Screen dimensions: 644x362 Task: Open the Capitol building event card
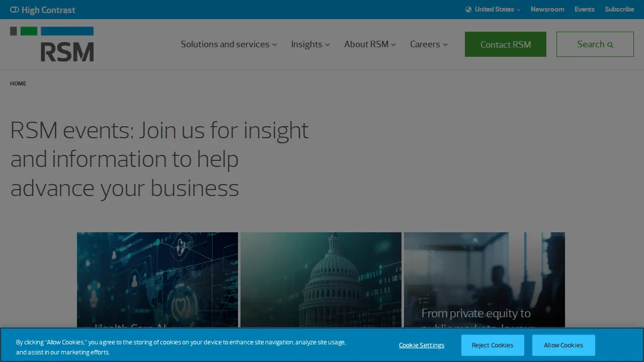pyautogui.click(x=321, y=280)
